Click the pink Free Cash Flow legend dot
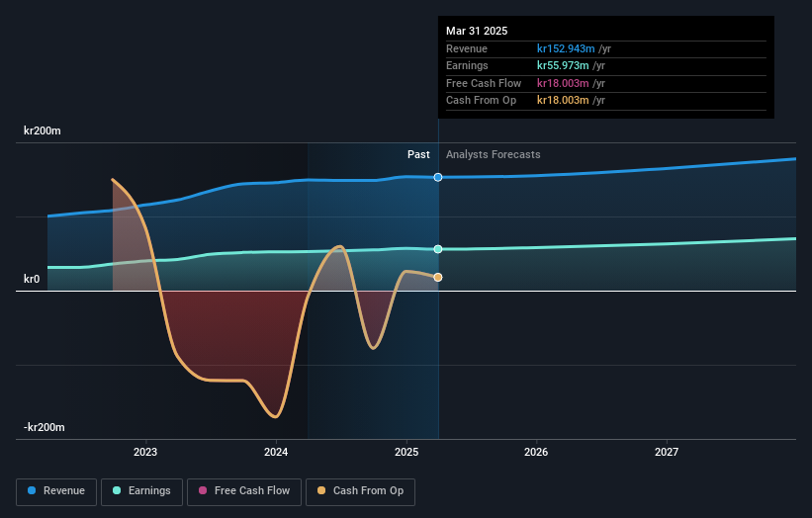Viewport: 812px width, 518px height. tap(203, 490)
